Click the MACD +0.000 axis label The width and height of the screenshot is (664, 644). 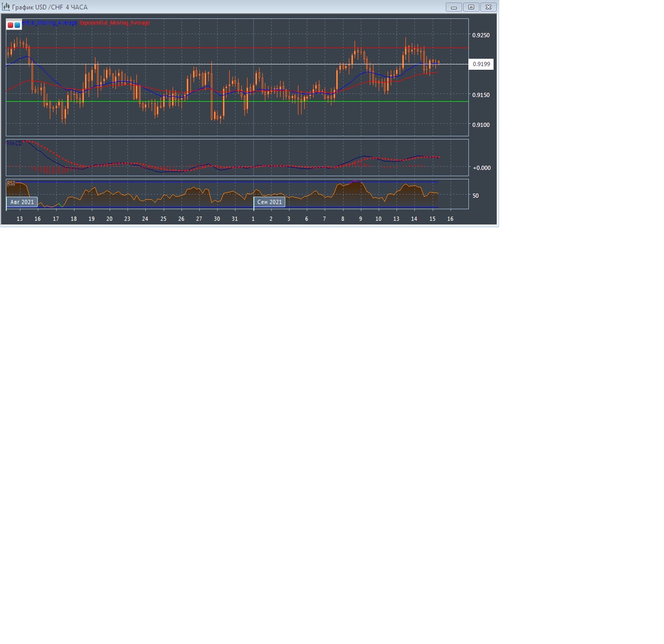pyautogui.click(x=481, y=168)
